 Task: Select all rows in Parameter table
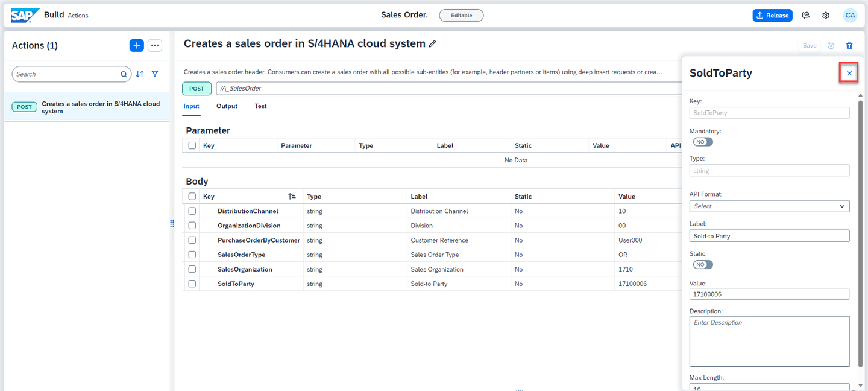tap(192, 145)
